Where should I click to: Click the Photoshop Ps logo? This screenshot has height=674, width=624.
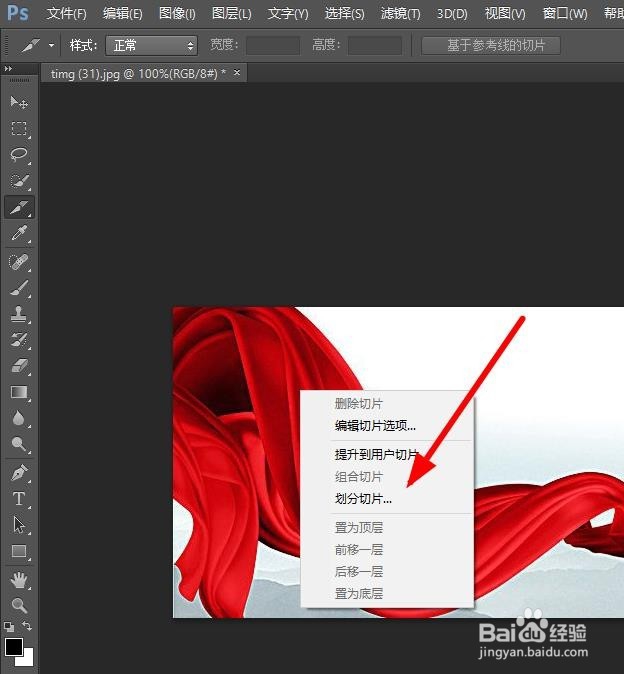[x=18, y=13]
